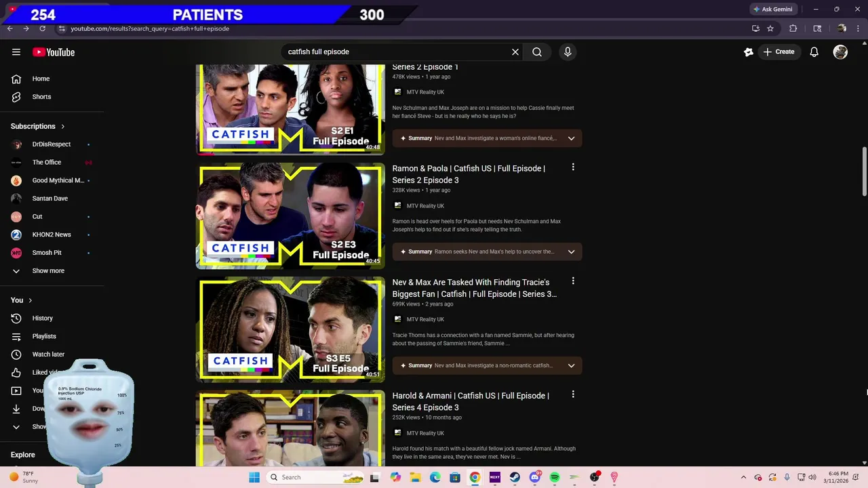
Task: Open the Chrome extensions puzzle icon
Action: pyautogui.click(x=793, y=28)
